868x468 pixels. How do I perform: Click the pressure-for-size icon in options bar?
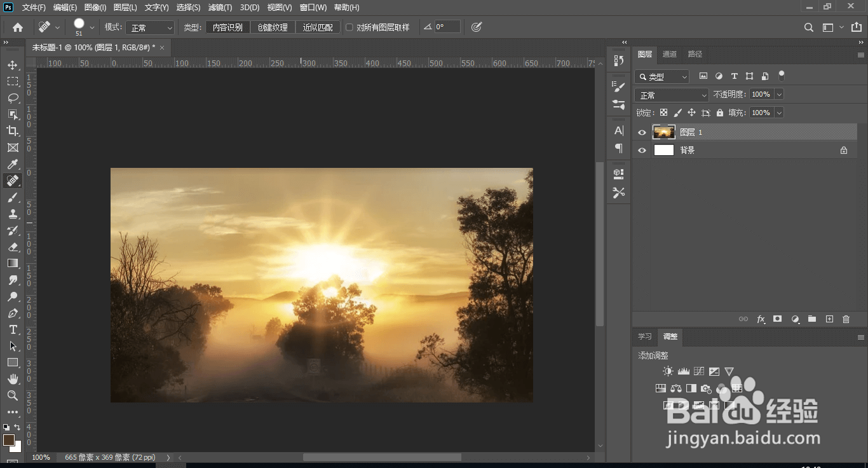477,27
